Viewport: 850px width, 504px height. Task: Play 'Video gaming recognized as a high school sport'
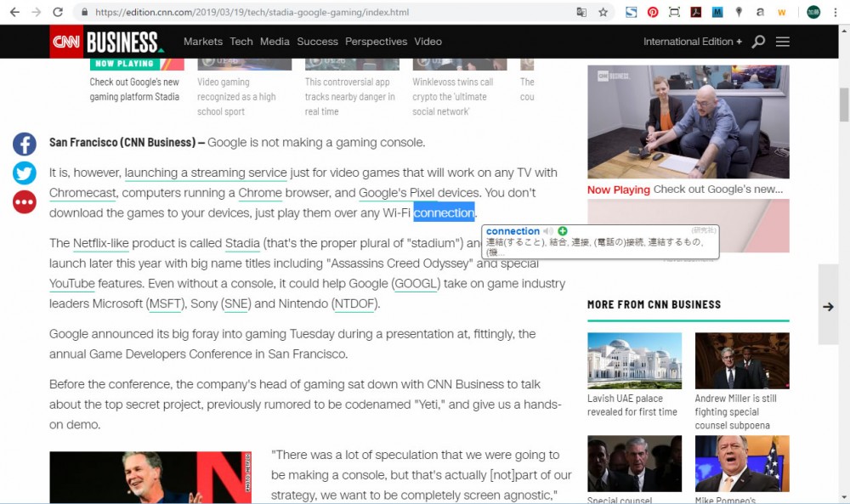tap(244, 65)
